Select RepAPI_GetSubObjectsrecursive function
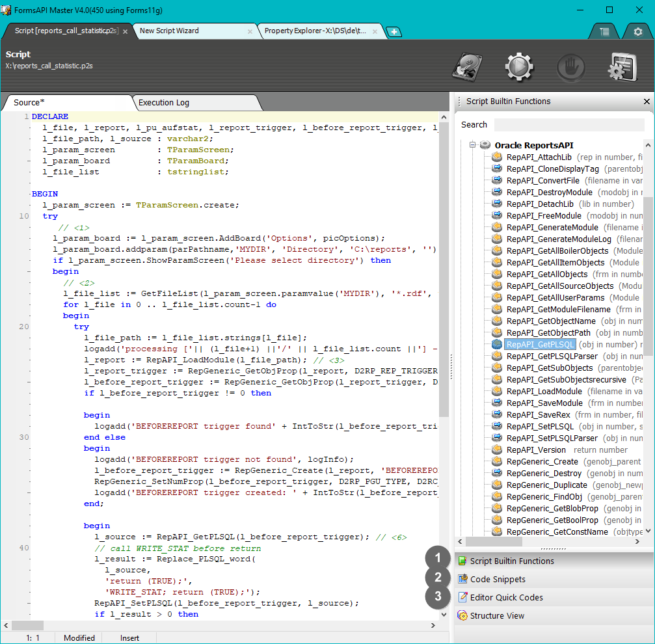This screenshot has height=644, width=655. (566, 380)
